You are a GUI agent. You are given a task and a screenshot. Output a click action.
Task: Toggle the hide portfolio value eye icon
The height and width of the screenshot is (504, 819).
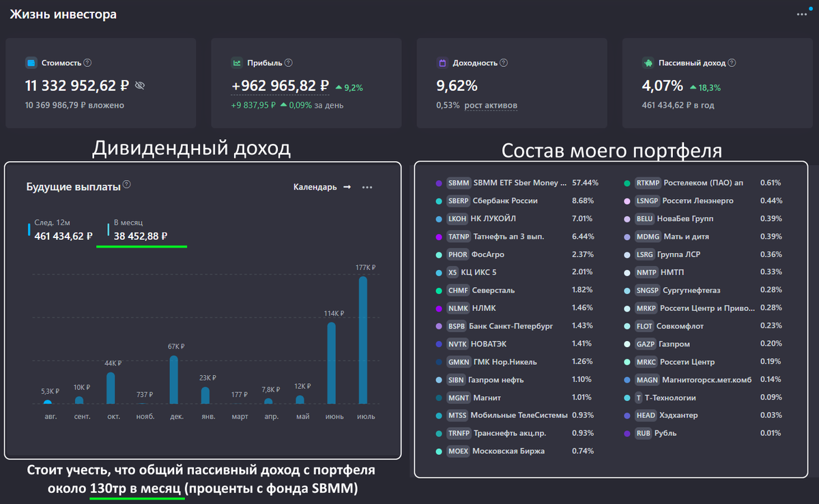pyautogui.click(x=140, y=86)
